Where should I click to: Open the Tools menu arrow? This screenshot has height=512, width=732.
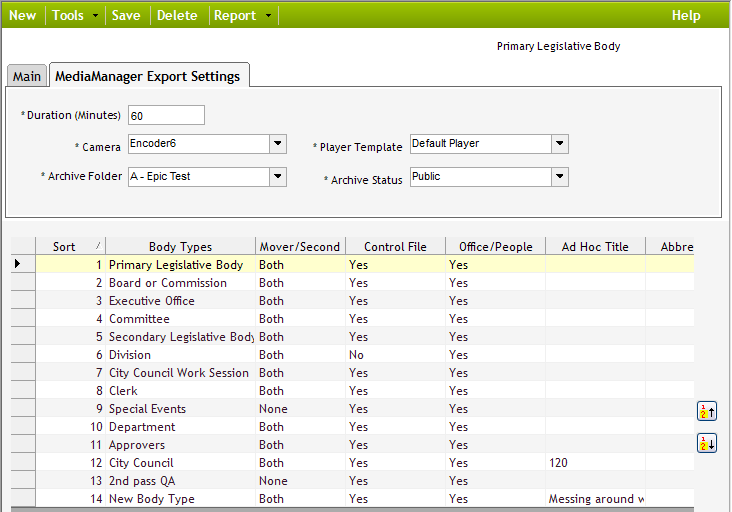coord(96,15)
